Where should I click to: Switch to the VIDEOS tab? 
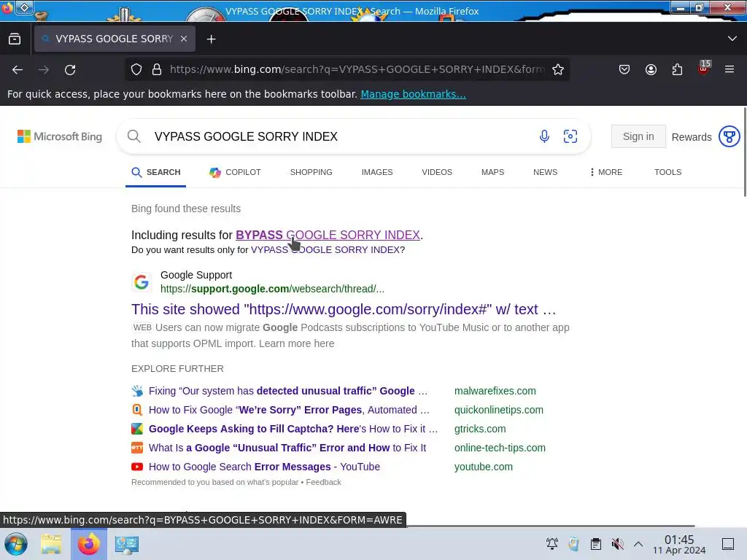click(x=437, y=172)
